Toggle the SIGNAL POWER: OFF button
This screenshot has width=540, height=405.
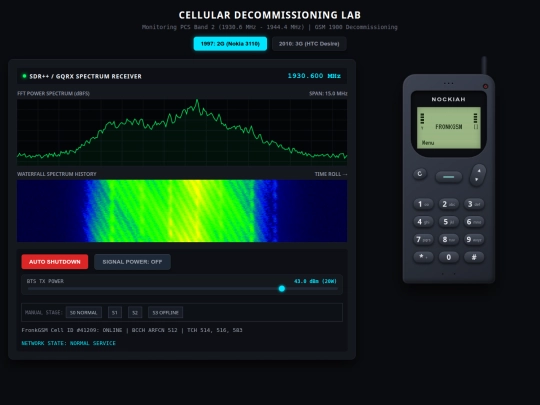click(x=132, y=262)
